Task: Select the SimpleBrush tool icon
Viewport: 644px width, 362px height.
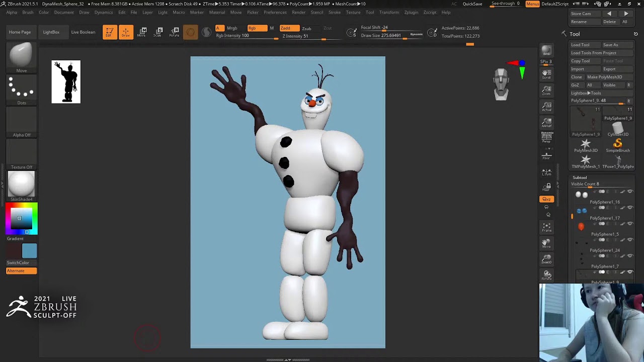Action: 618,145
